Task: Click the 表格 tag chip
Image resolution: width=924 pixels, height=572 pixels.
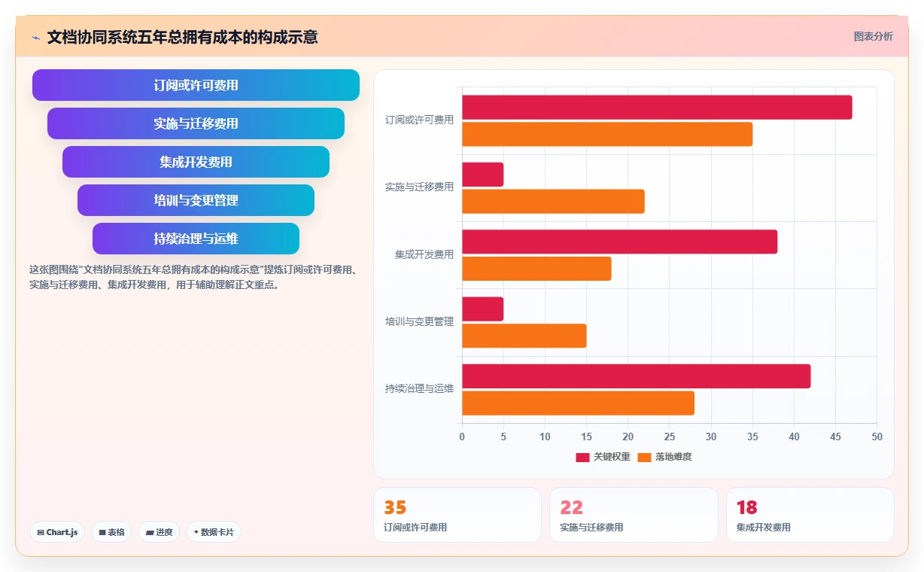Action: tap(111, 532)
